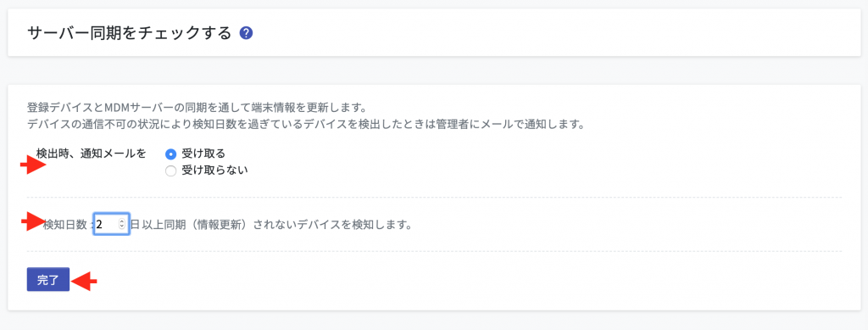Click the red arrow beside 検出時 label
868x330 pixels.
click(x=33, y=165)
